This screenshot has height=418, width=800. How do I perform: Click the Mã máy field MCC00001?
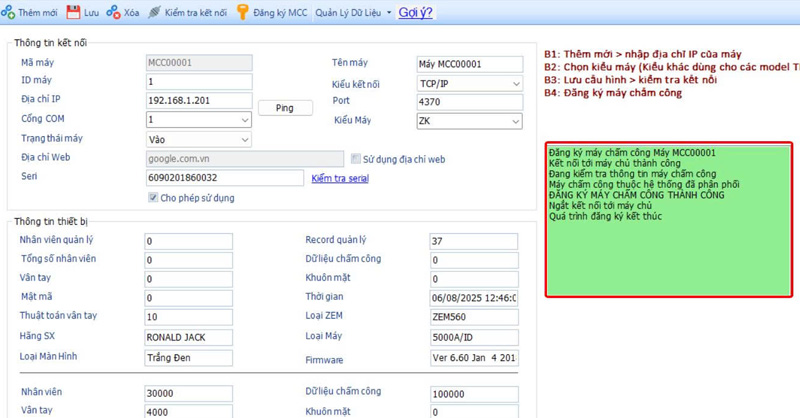199,63
